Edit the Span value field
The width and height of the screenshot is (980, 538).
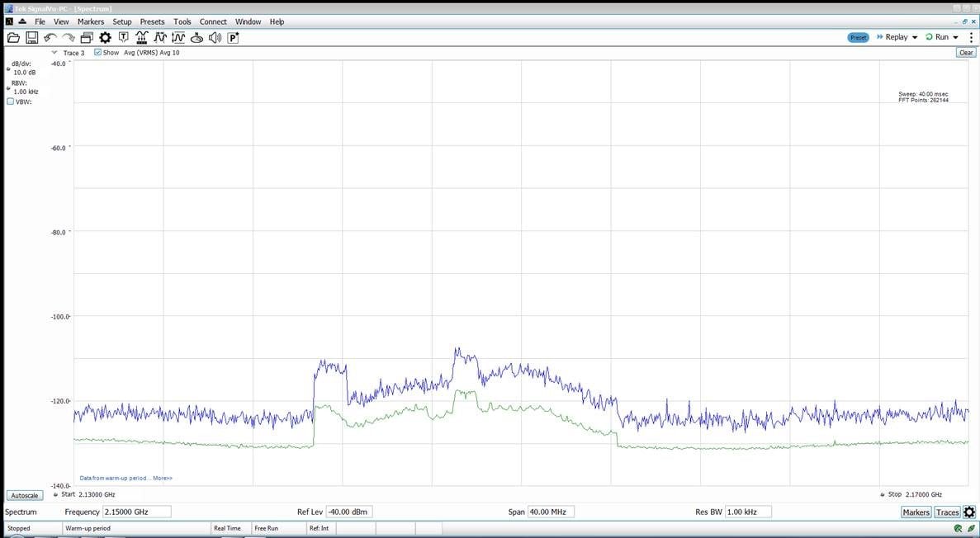point(552,511)
